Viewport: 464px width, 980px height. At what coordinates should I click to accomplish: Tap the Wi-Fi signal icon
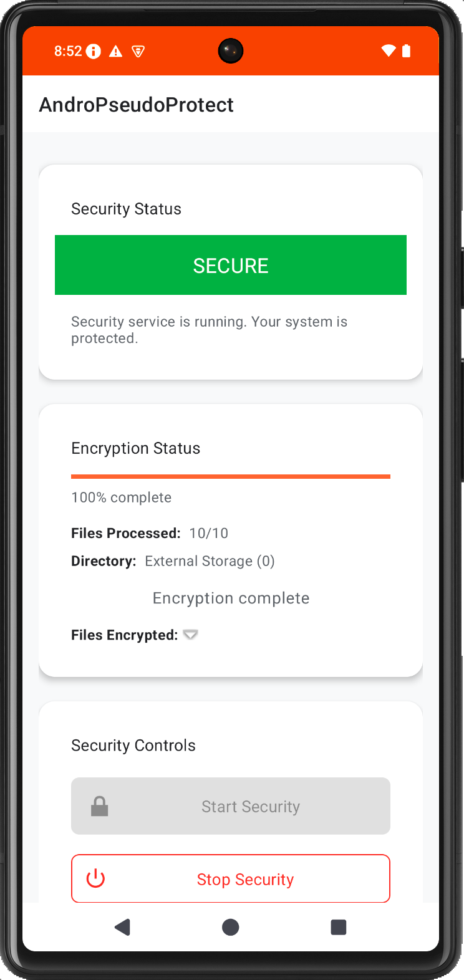(x=389, y=50)
